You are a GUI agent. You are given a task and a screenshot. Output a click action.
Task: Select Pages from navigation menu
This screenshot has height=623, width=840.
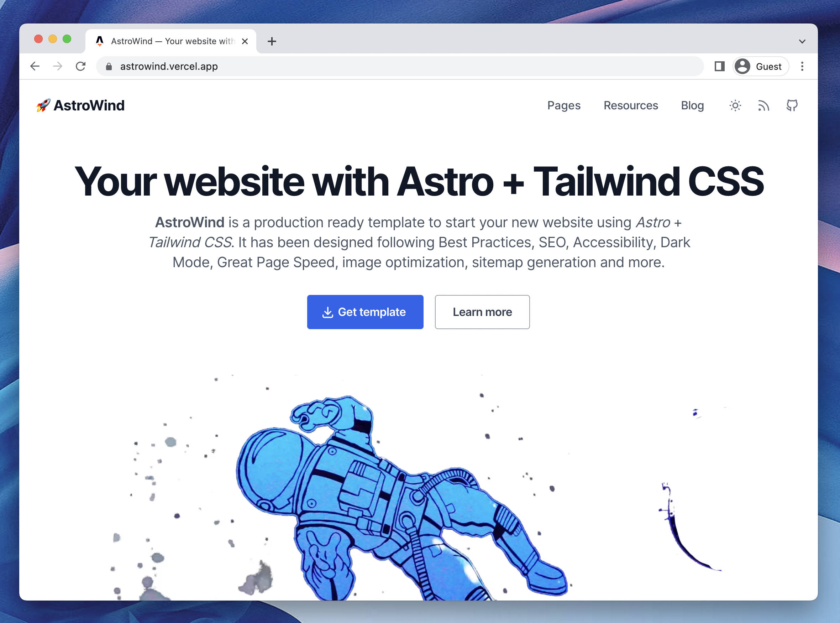click(x=563, y=105)
